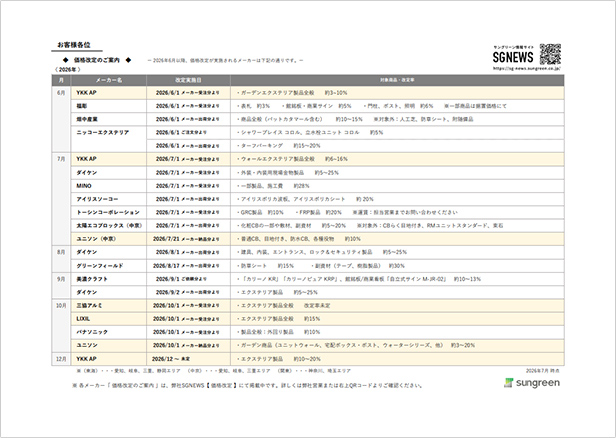
Task: Click the GRC製品 約10% cell
Action: point(397,212)
